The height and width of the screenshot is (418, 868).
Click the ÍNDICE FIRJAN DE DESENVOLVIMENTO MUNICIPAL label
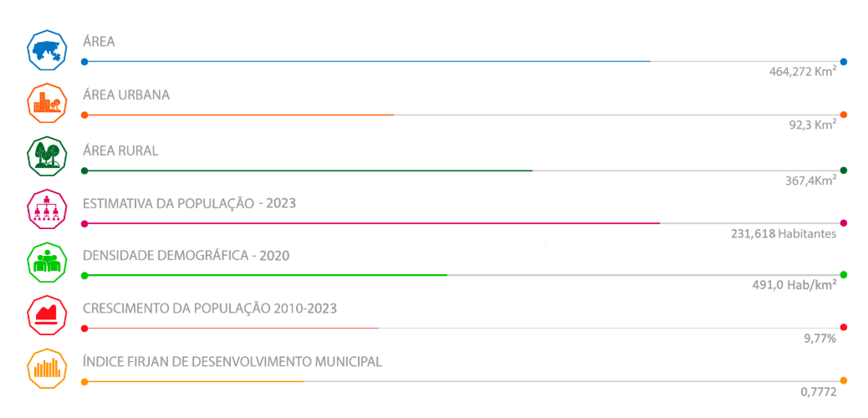(232, 361)
